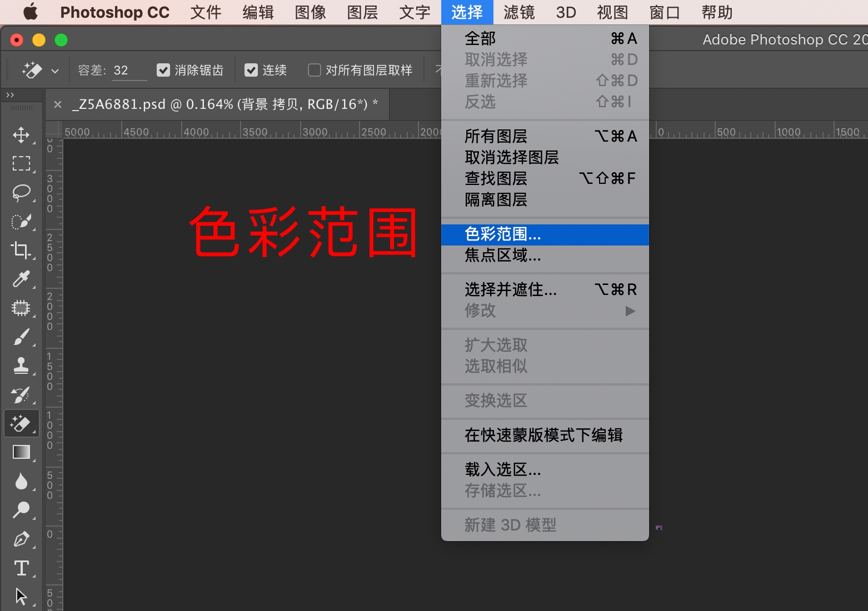Uncheck the 连续 option

coord(252,69)
